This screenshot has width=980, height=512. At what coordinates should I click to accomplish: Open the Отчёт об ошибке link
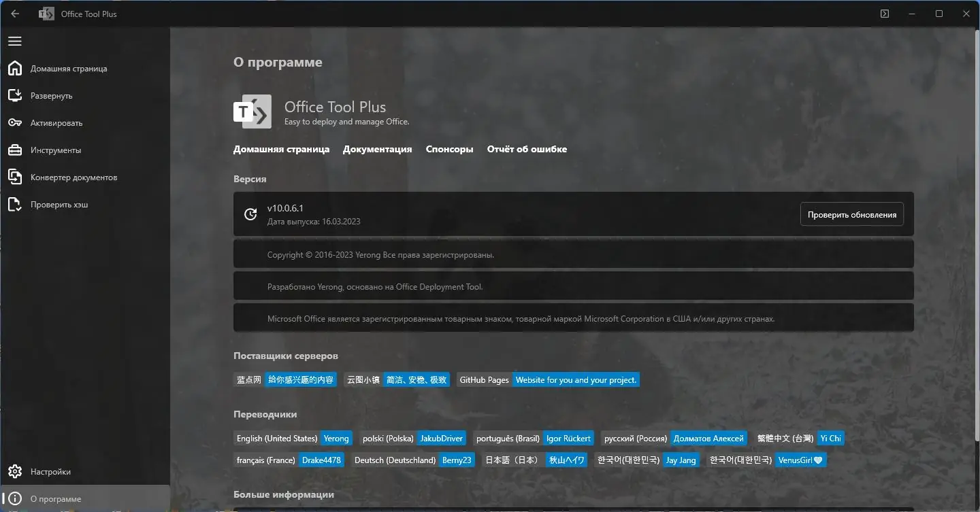tap(527, 149)
